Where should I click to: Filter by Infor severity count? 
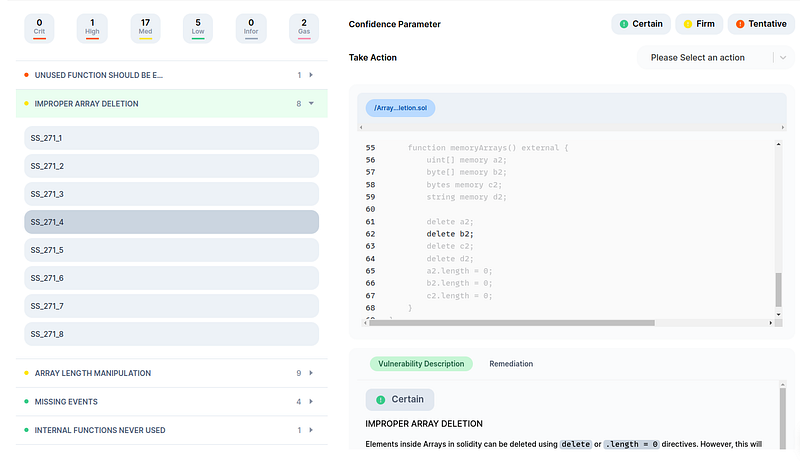(251, 29)
